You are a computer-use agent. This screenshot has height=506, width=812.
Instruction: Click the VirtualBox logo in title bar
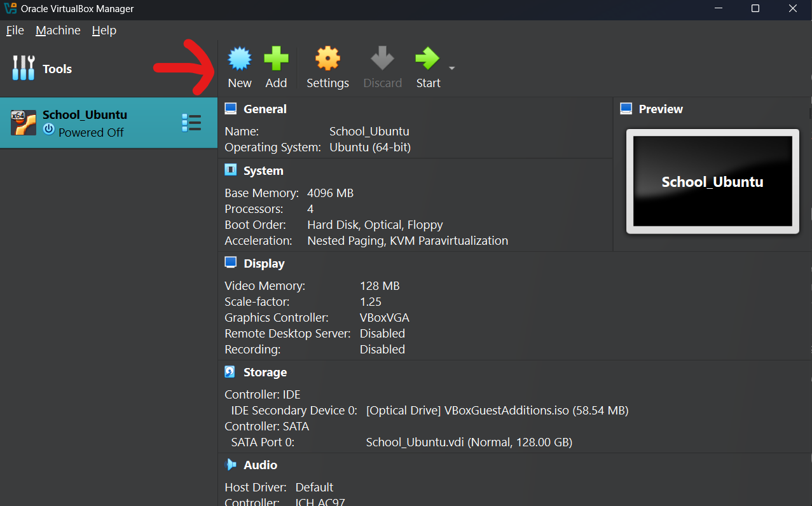click(10, 9)
